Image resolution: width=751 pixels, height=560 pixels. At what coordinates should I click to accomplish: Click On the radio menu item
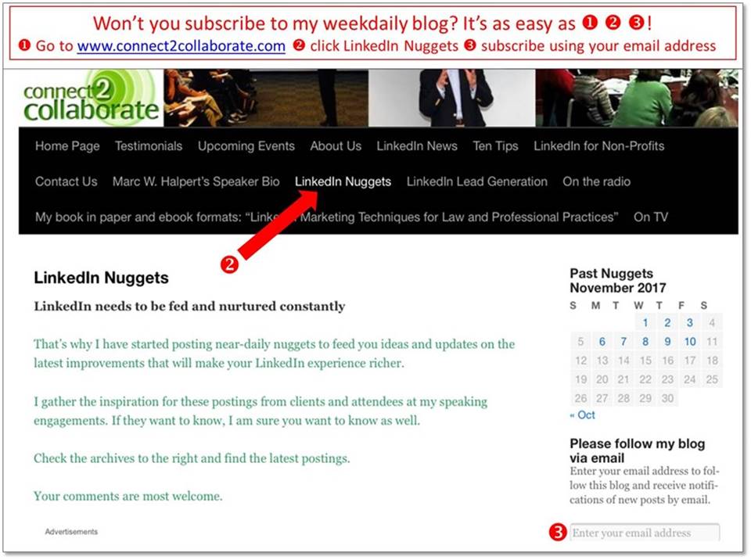[x=596, y=181]
